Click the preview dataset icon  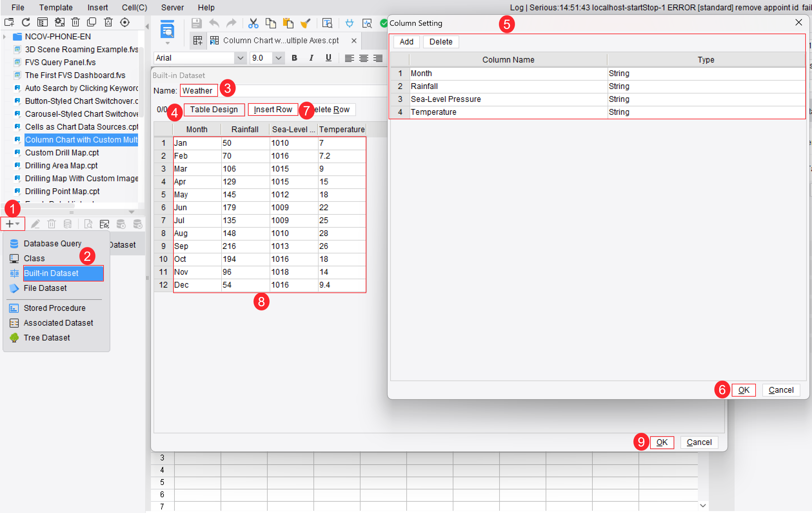tap(88, 224)
